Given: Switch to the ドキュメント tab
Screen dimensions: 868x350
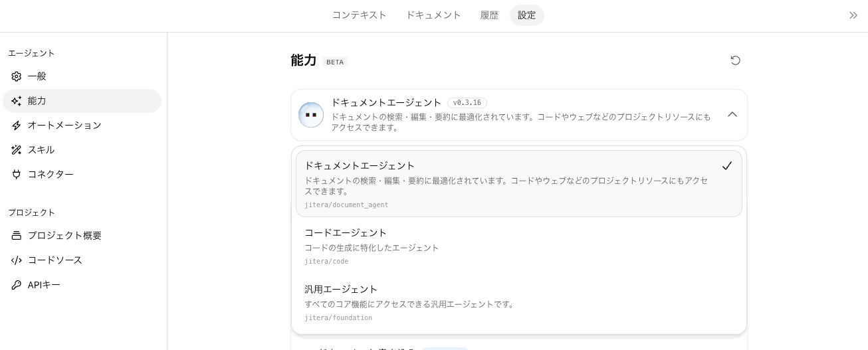Looking at the screenshot, I should point(433,15).
